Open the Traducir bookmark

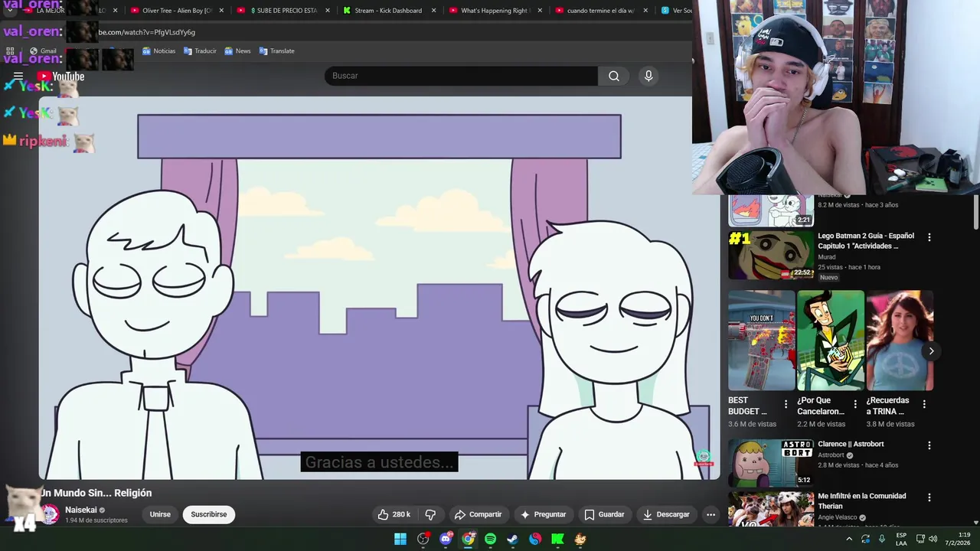[200, 51]
